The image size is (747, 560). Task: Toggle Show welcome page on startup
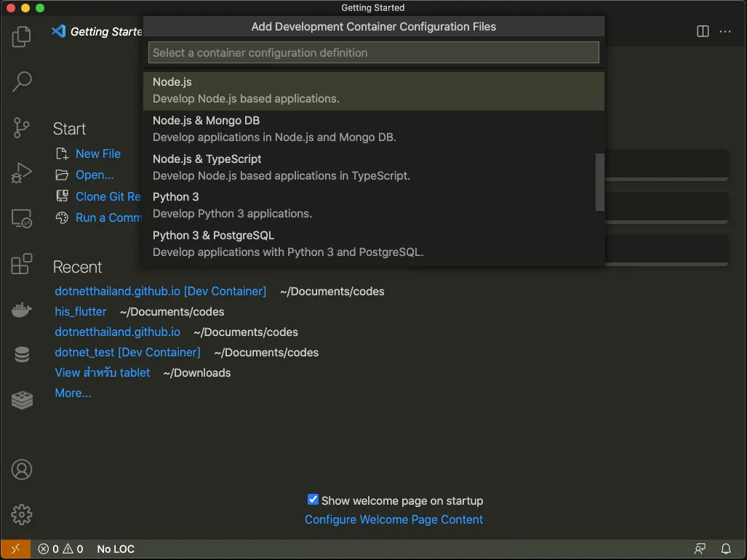313,500
